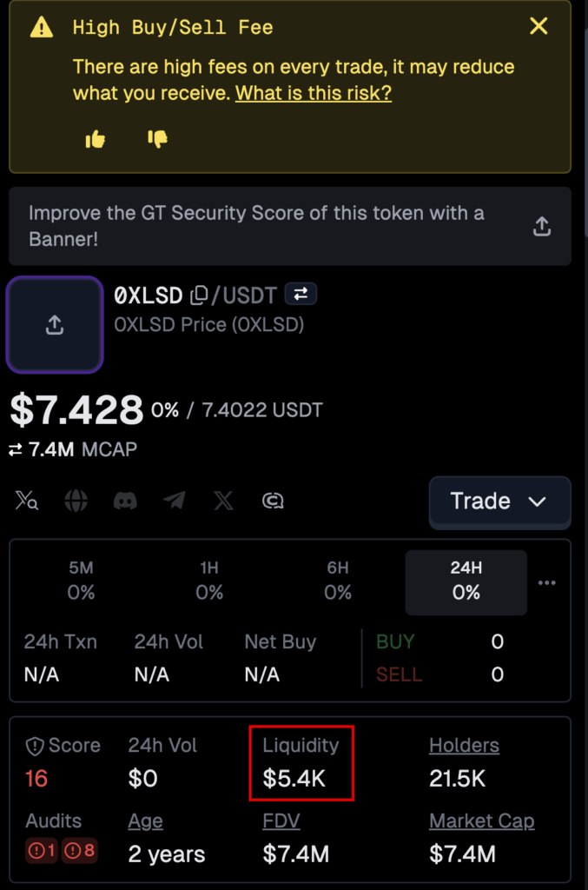Screen dimensions: 588x890
Task: Copy the 0XLSD token address
Action: [198, 296]
